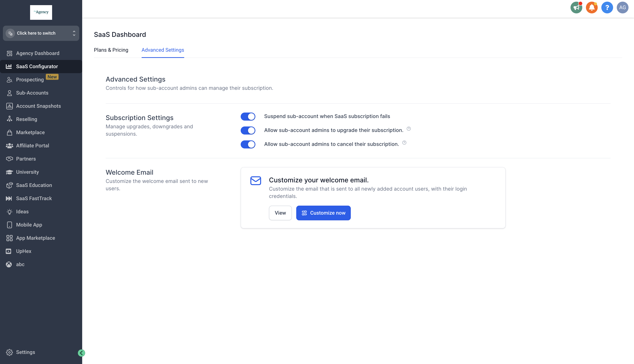Viewport: 634px width, 364px height.
Task: Click the View welcome email button
Action: [x=280, y=213]
